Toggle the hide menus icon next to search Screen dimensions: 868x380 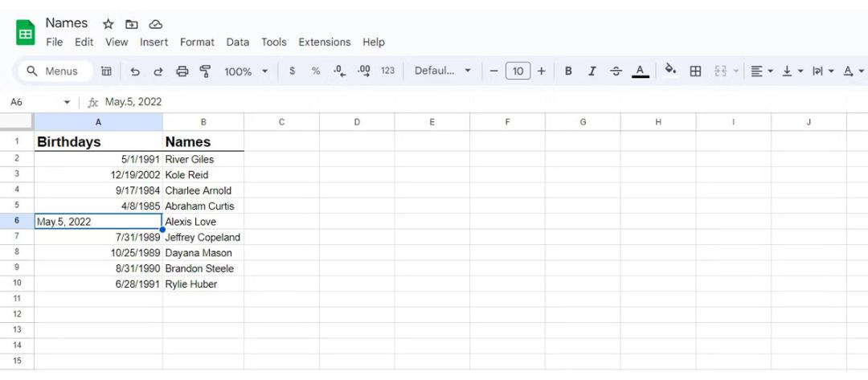(106, 71)
